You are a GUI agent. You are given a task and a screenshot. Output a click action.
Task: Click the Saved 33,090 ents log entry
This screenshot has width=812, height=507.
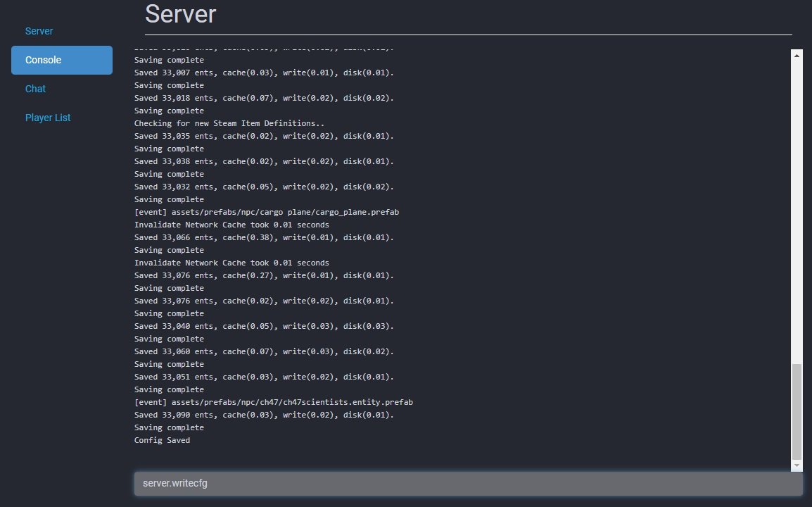pos(264,415)
